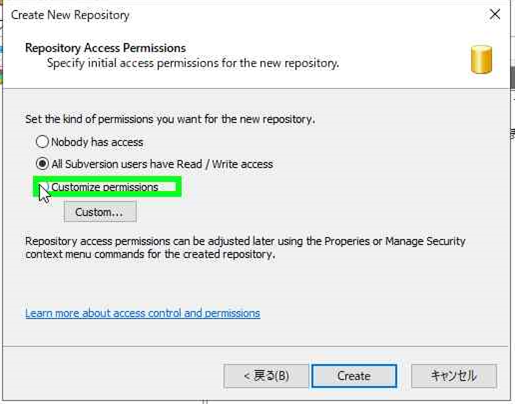This screenshot has height=404, width=515.
Task: Click the Customize permissions label text
Action: [x=105, y=187]
